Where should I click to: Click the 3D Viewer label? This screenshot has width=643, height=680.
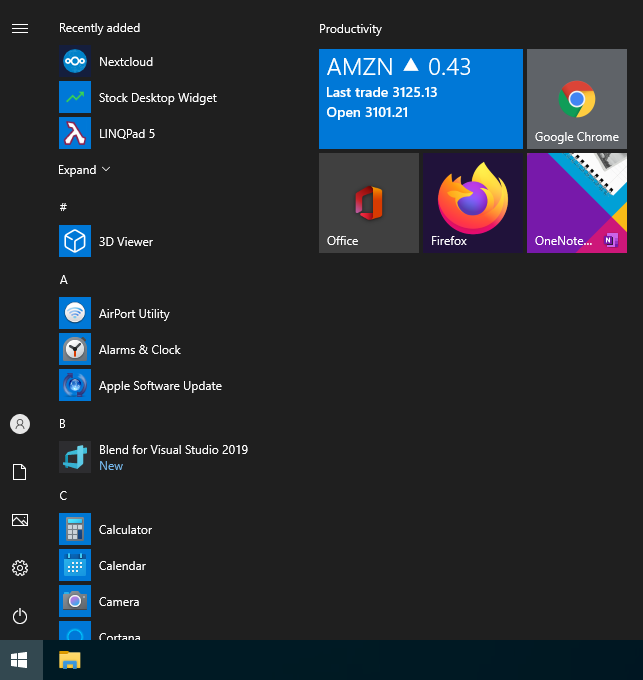[126, 242]
